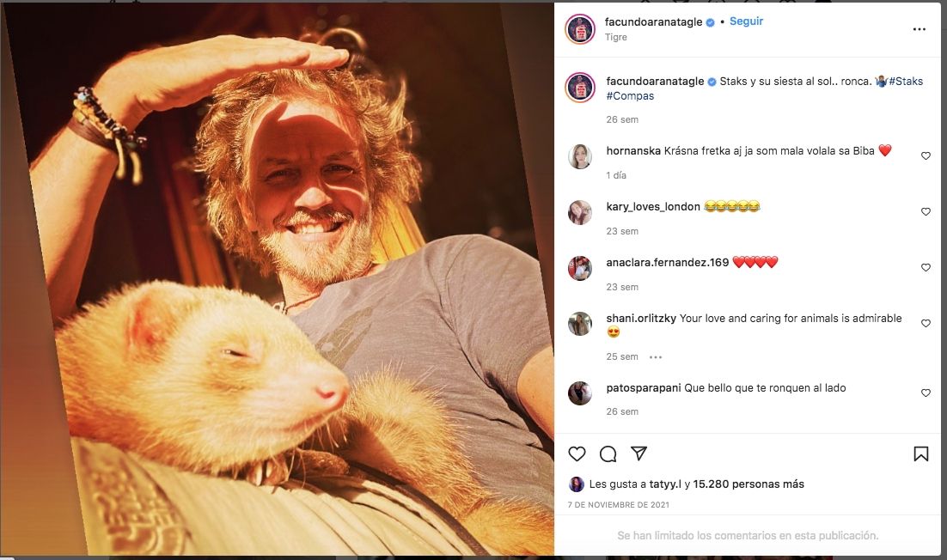Like shani.orlitzky's comment
The width and height of the screenshot is (947, 560).
926,324
